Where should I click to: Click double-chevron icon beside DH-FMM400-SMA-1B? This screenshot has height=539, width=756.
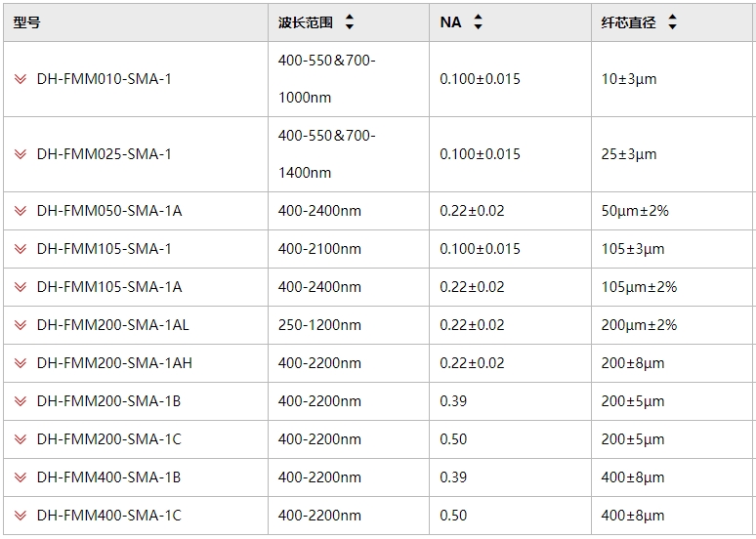point(21,477)
